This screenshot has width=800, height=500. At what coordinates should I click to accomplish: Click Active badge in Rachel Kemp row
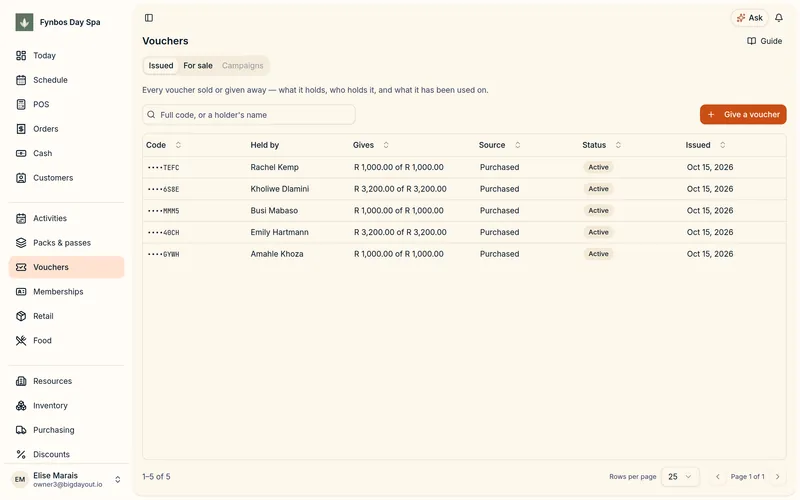(x=598, y=167)
